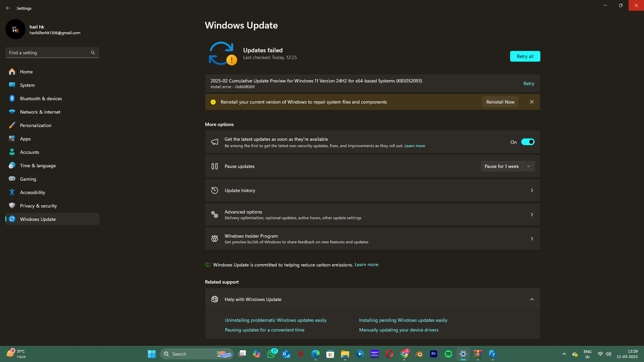Click the Gaming controller icon
This screenshot has width=644, height=362.
[x=12, y=179]
